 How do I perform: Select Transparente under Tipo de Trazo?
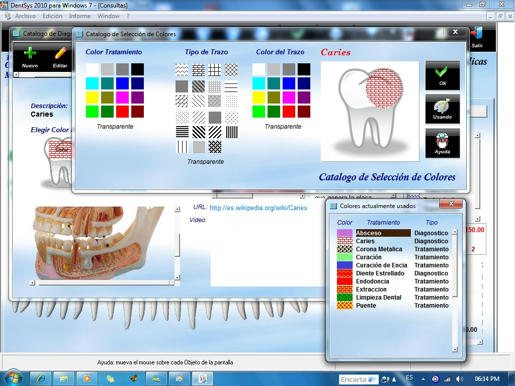[205, 162]
